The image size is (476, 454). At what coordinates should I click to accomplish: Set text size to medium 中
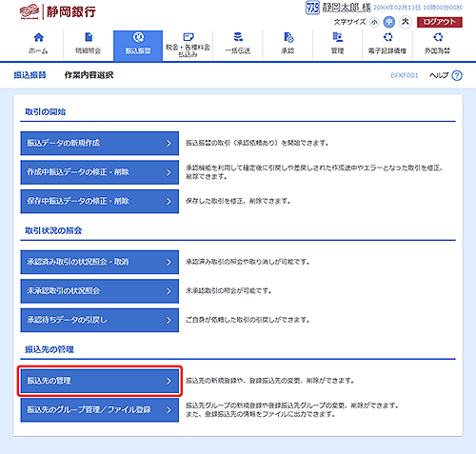388,22
